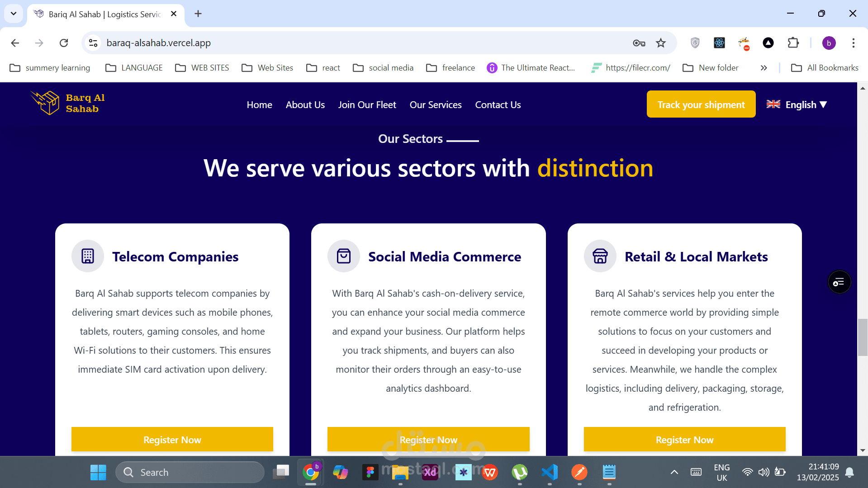The image size is (868, 488).
Task: Bookmark this page with the star
Action: coord(661,43)
